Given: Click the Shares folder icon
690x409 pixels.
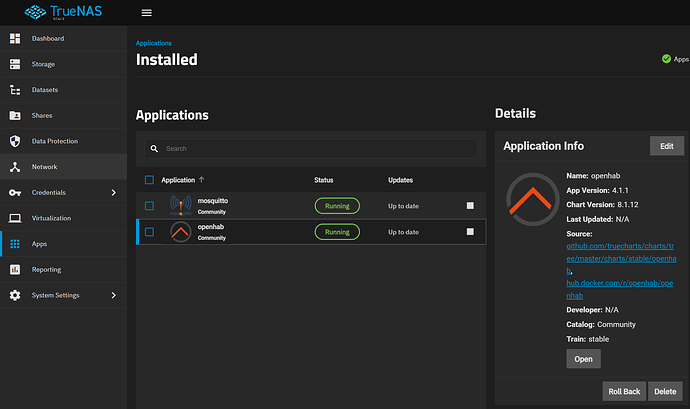Looking at the screenshot, I should pos(15,115).
